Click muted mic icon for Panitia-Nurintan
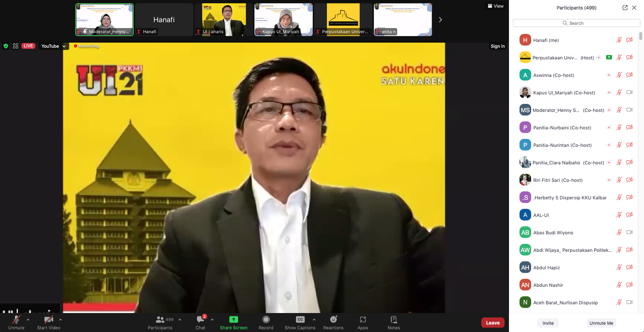The width and height of the screenshot is (644, 332). tap(619, 145)
